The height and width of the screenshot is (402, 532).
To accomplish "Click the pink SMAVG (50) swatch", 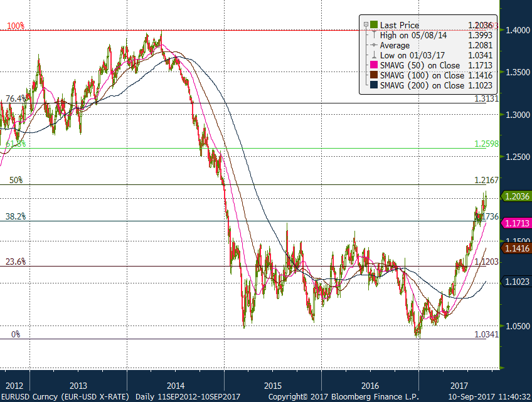I will click(x=374, y=65).
